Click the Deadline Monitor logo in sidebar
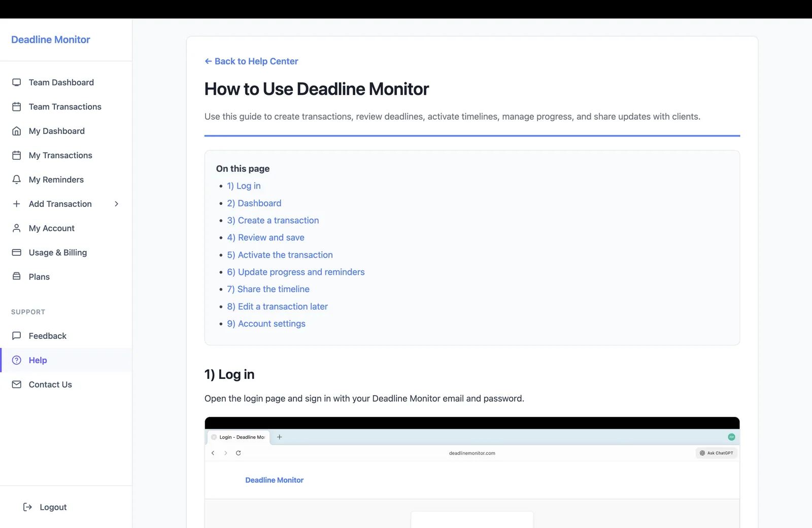812x528 pixels. 51,40
